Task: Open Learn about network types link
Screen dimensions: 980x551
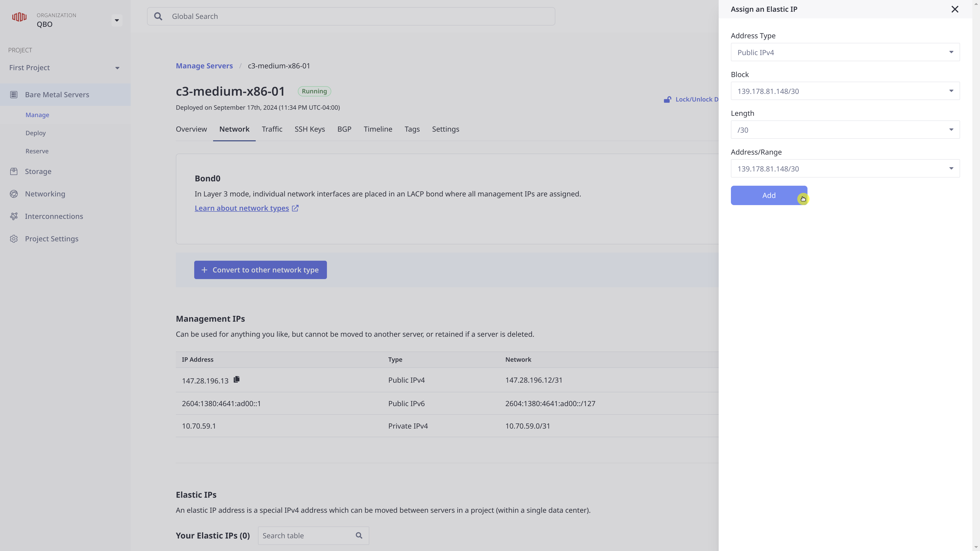Action: coord(242,208)
